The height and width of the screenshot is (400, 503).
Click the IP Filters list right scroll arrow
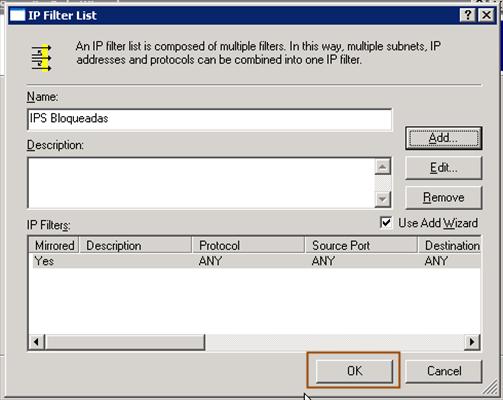(472, 342)
